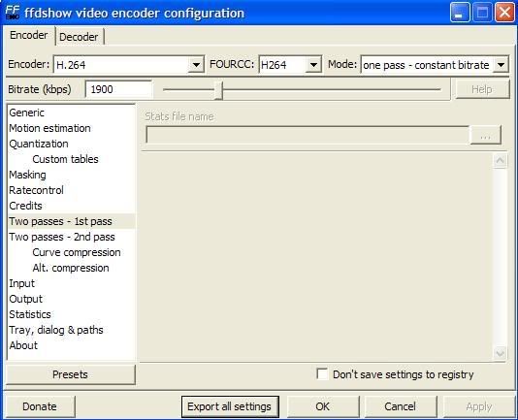This screenshot has width=518, height=420.
Task: Maximize the ffdshow window
Action: pyautogui.click(x=482, y=13)
